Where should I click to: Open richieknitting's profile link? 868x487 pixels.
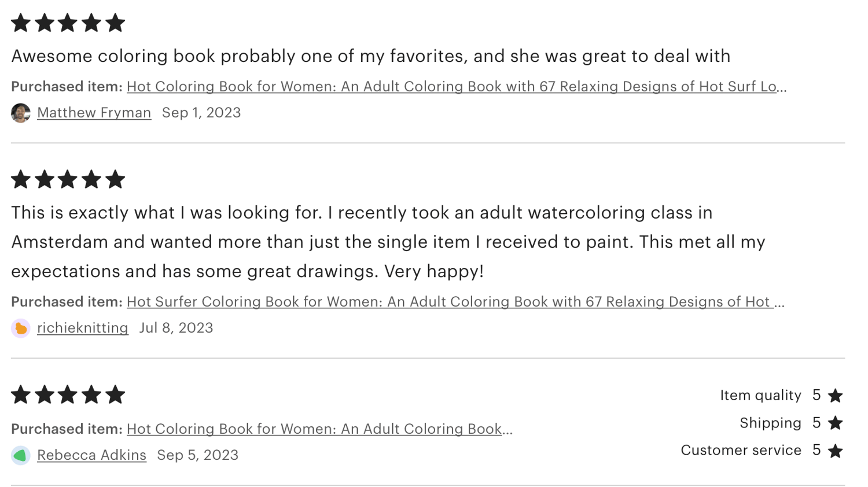click(83, 328)
